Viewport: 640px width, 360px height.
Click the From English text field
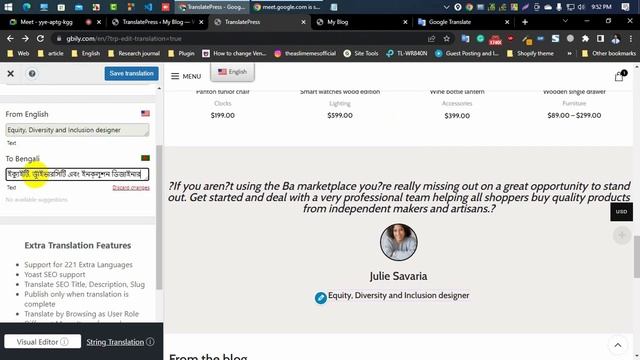[77, 130]
